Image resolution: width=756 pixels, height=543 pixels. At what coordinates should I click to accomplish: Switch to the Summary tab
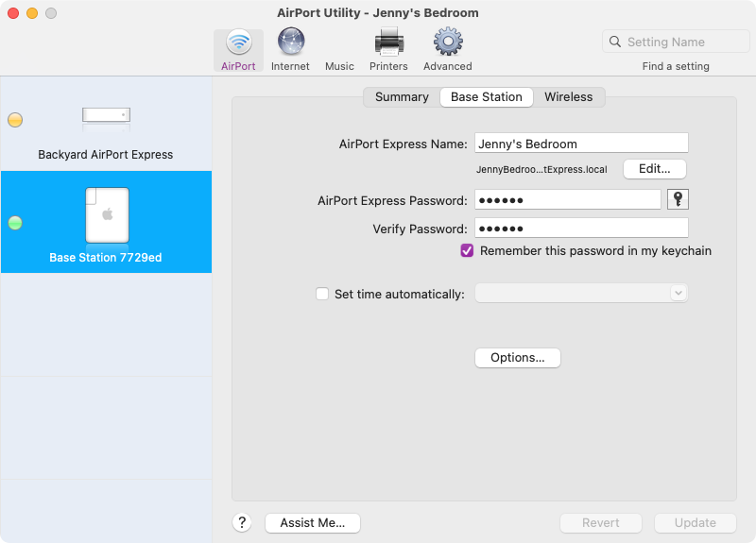coord(402,97)
